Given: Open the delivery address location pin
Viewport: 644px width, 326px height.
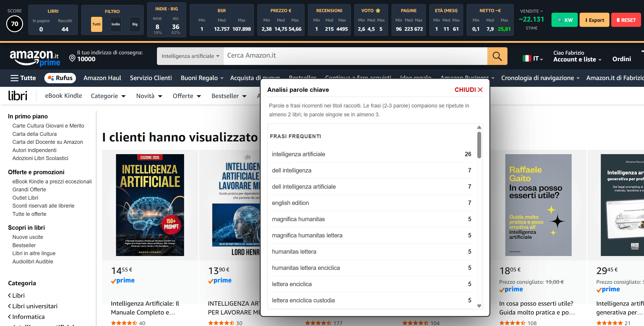Looking at the screenshot, I should click(72, 58).
